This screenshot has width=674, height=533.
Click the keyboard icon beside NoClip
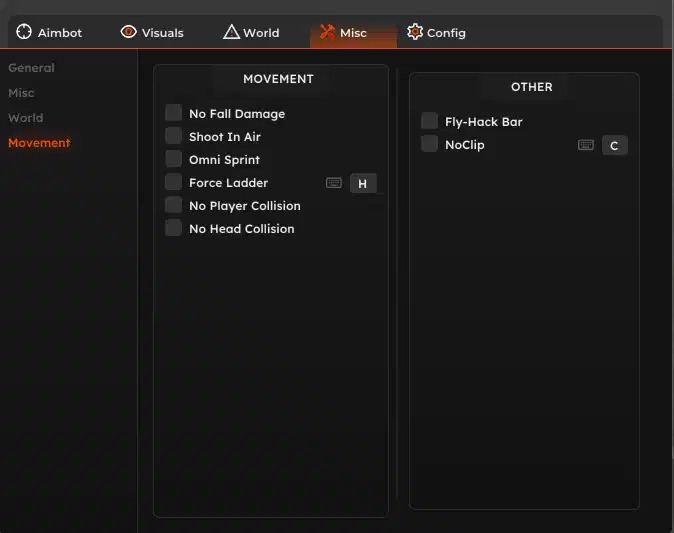586,145
